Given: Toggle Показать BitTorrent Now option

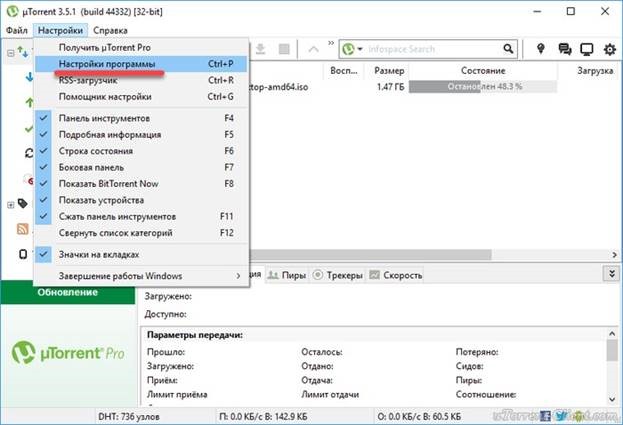Looking at the screenshot, I should point(141,184).
